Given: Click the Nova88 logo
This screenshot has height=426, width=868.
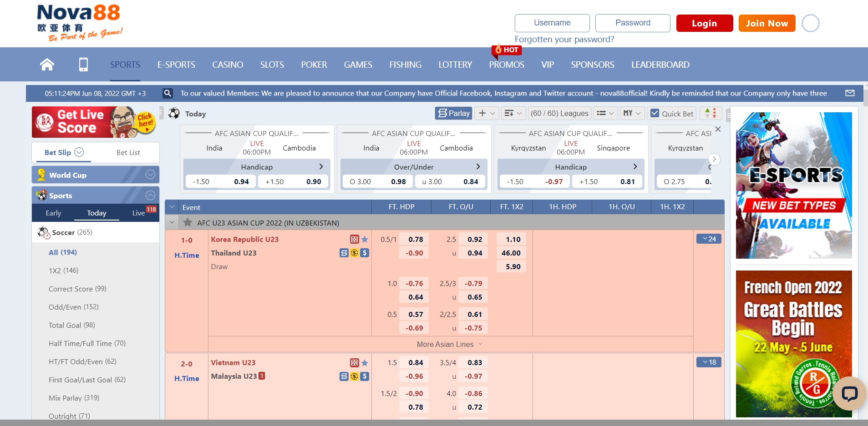Looking at the screenshot, I should 80,23.
